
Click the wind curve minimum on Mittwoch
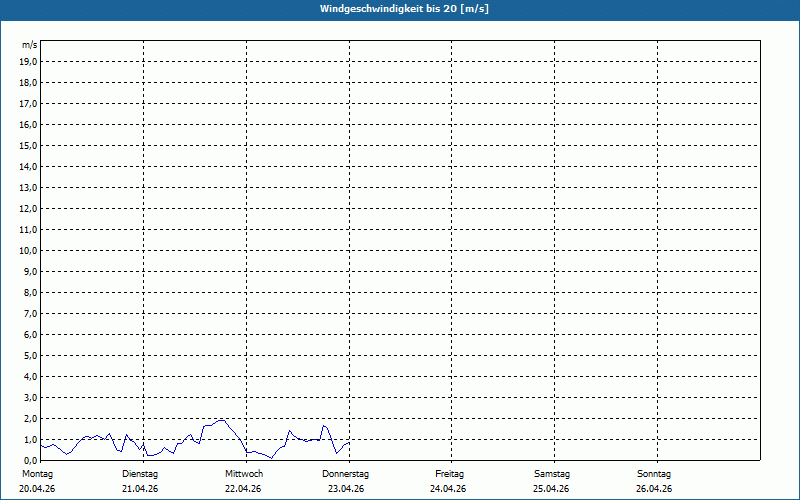point(271,458)
